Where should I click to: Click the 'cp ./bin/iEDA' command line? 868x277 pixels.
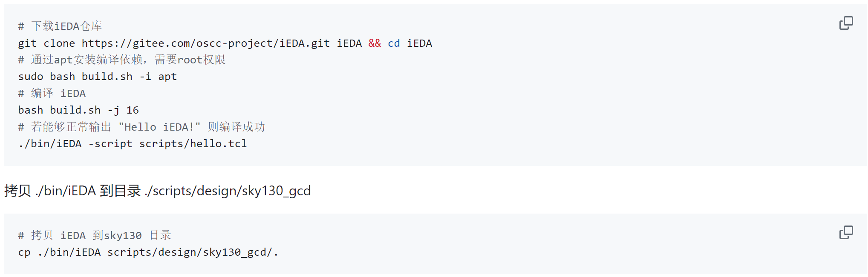148,252
